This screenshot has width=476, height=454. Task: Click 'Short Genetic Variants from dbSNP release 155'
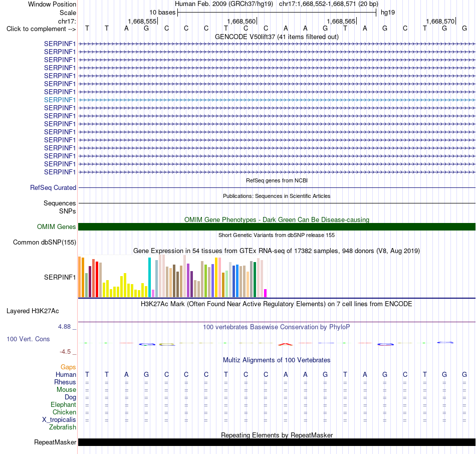[x=277, y=235]
